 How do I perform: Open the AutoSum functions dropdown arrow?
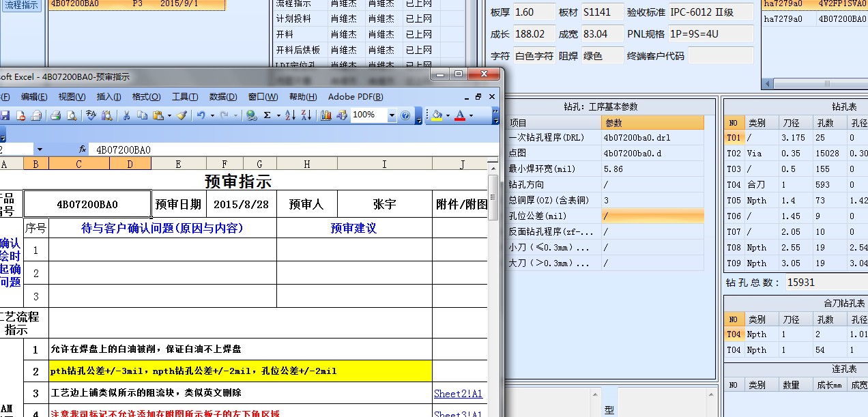(278, 115)
